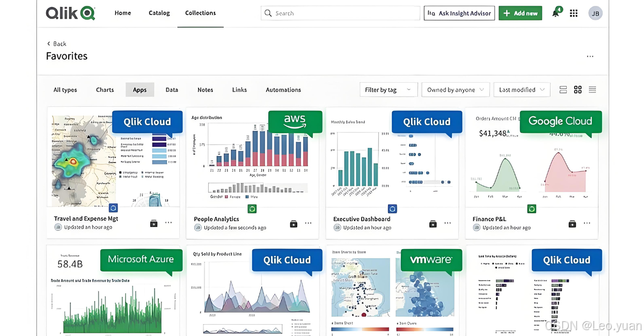Open the Last modified sort dropdown

pyautogui.click(x=522, y=90)
